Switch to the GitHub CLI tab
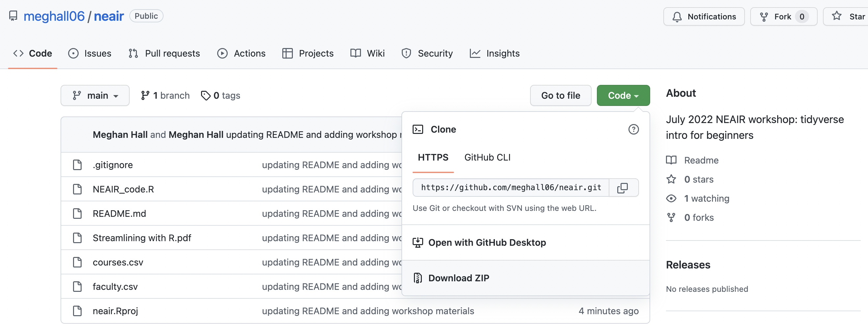The image size is (868, 329). point(487,157)
